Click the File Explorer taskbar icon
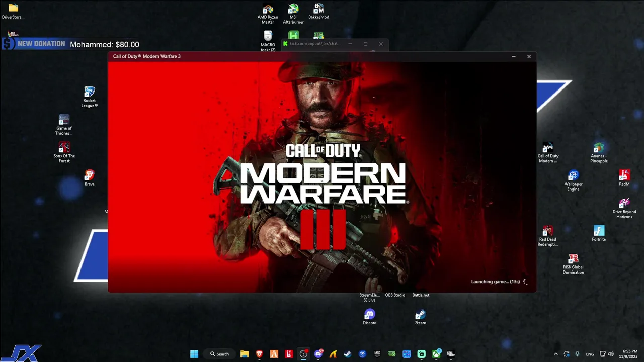The image size is (644, 362). point(245,354)
